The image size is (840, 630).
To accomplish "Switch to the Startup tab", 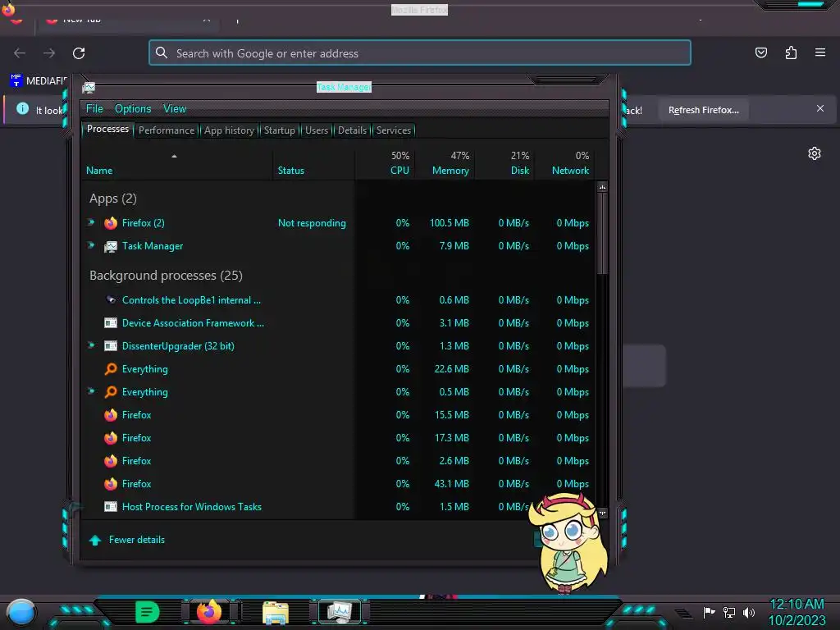I will [x=279, y=130].
